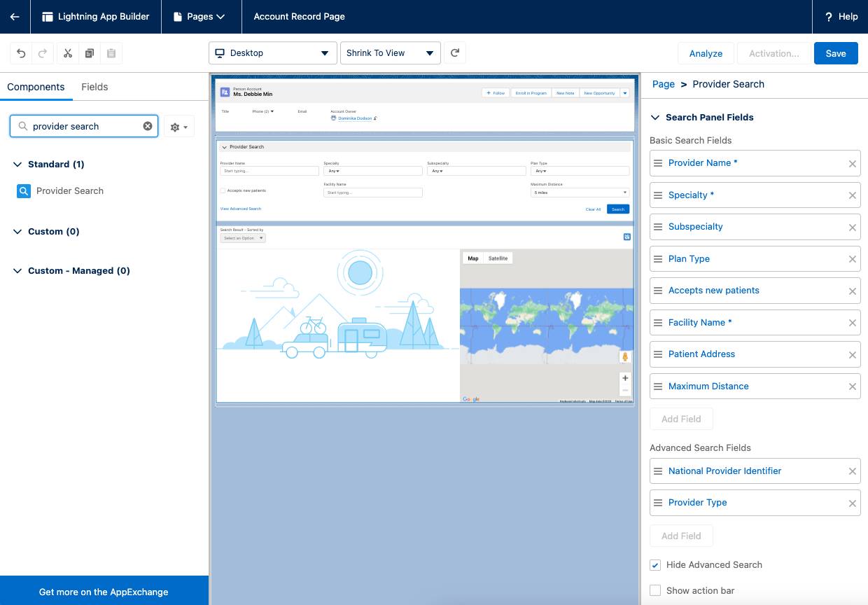Click Clear All in preview
The height and width of the screenshot is (605, 868).
(x=593, y=209)
